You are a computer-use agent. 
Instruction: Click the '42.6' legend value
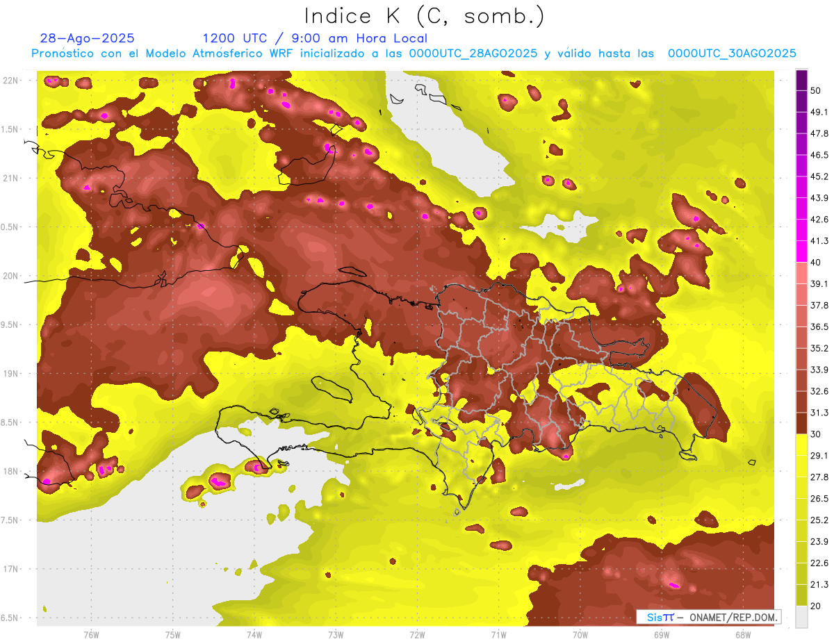click(x=819, y=220)
